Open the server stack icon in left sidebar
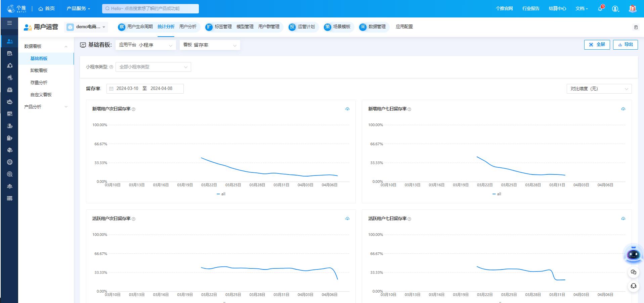The image size is (644, 303). pos(10,198)
